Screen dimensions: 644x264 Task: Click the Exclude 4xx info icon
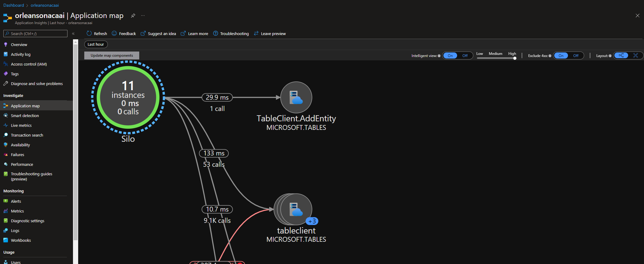(x=550, y=56)
